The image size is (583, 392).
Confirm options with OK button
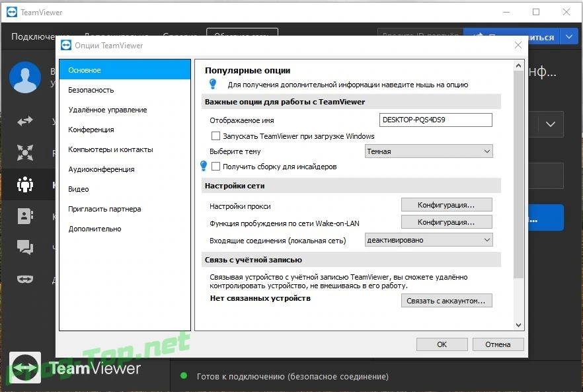tap(442, 344)
